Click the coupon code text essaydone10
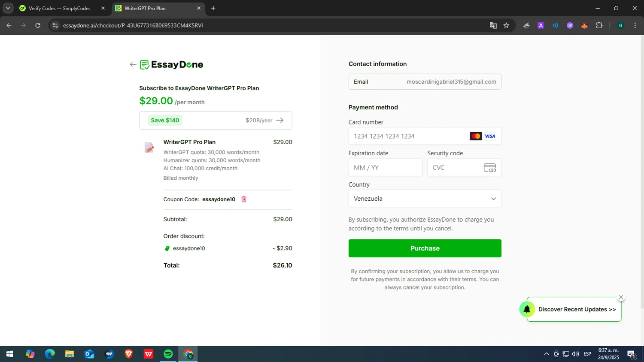Image resolution: width=644 pixels, height=362 pixels. pyautogui.click(x=219, y=199)
